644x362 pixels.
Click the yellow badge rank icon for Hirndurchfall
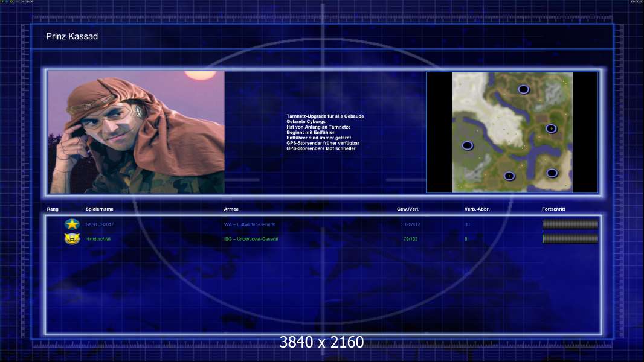(72, 238)
